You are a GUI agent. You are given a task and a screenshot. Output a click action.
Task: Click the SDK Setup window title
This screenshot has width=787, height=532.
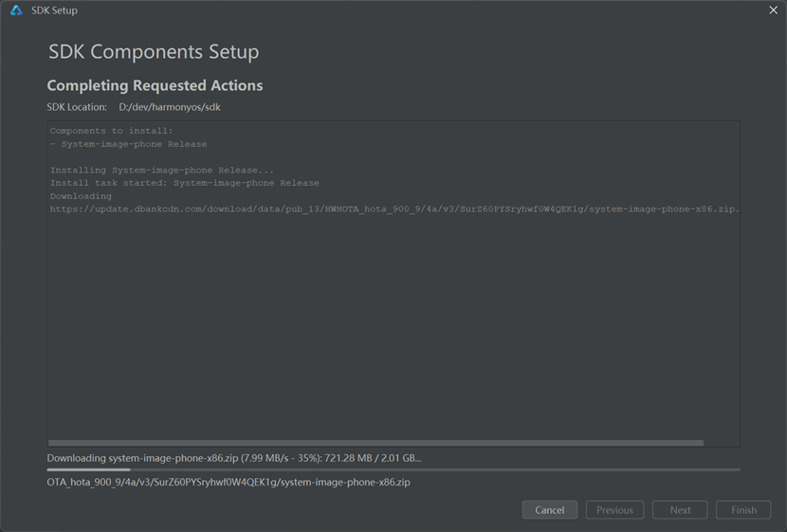[x=54, y=10]
